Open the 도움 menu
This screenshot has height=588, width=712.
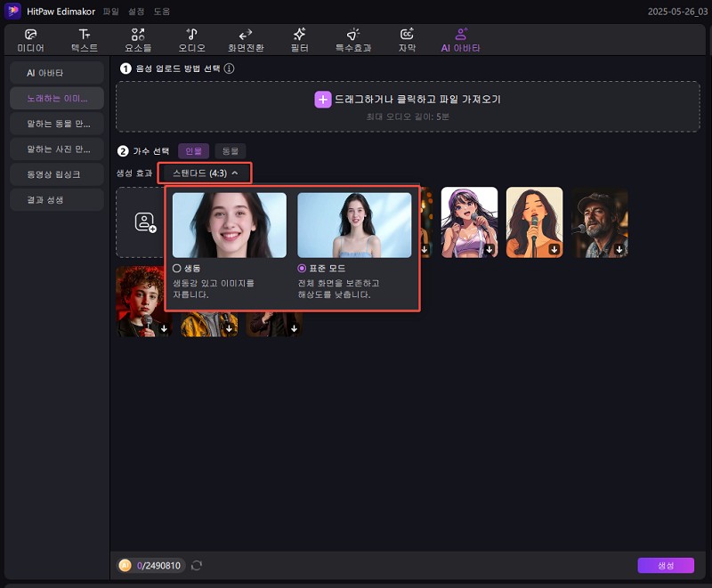162,12
